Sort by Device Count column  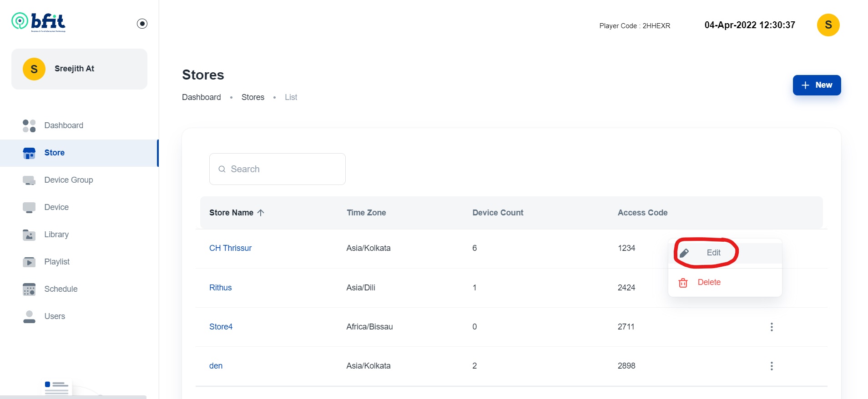pyautogui.click(x=498, y=213)
